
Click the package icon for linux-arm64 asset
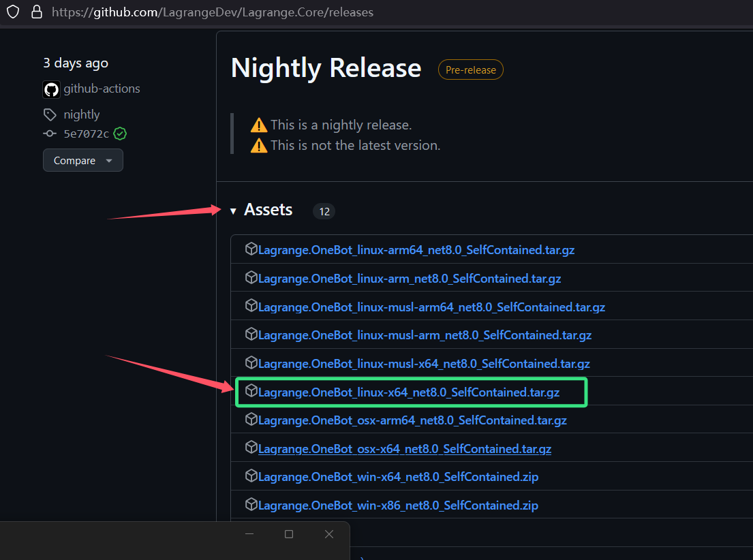coord(251,249)
